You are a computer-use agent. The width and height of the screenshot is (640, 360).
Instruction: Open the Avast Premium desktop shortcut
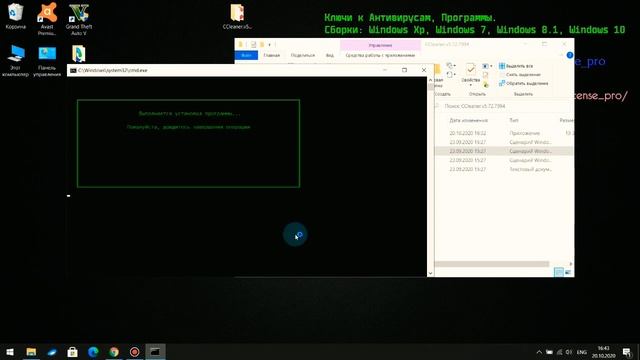47,18
